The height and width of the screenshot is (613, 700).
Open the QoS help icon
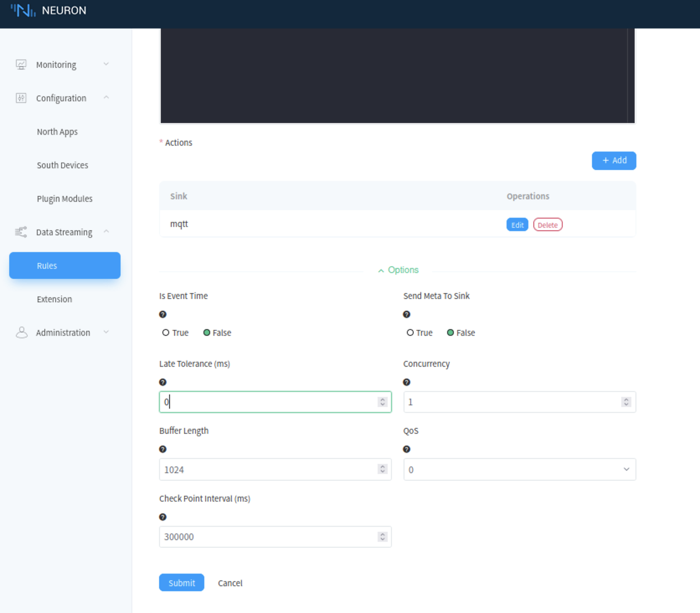[407, 449]
